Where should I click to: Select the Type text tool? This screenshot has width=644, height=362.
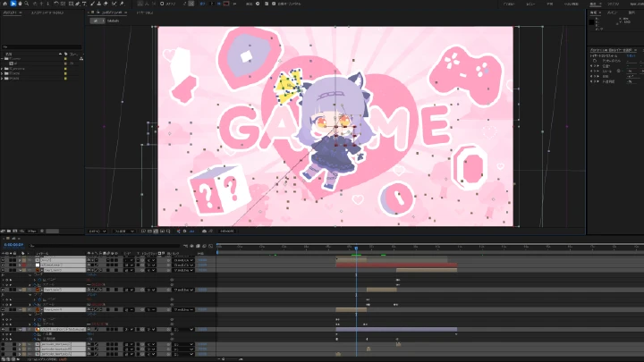(84, 4)
